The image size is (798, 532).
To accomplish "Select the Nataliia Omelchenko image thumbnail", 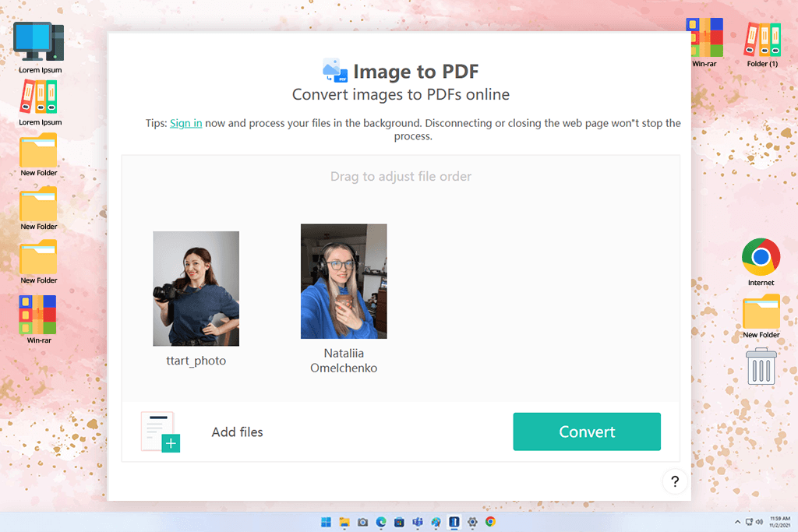I will pyautogui.click(x=344, y=281).
